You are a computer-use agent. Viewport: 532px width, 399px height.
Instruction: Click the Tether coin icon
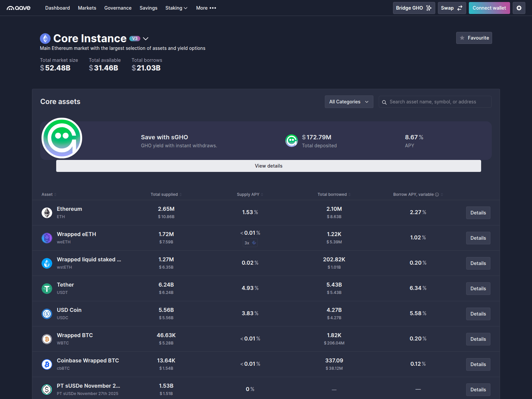pos(47,288)
